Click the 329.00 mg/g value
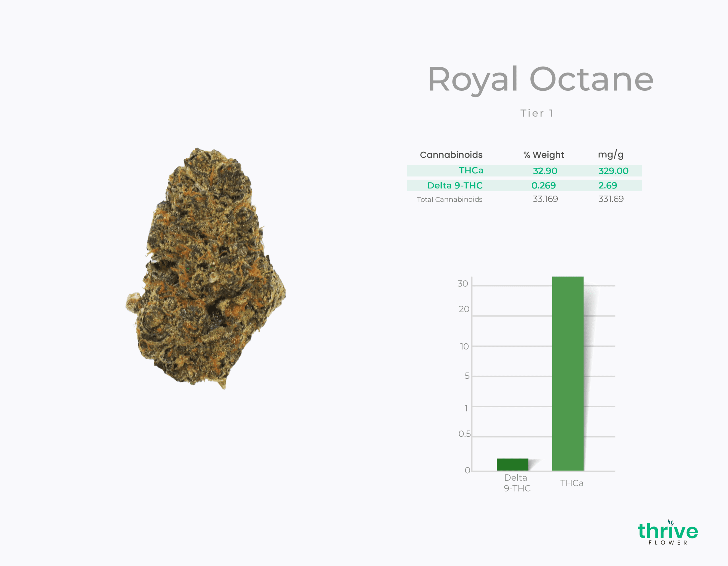The width and height of the screenshot is (728, 566). pos(613,171)
